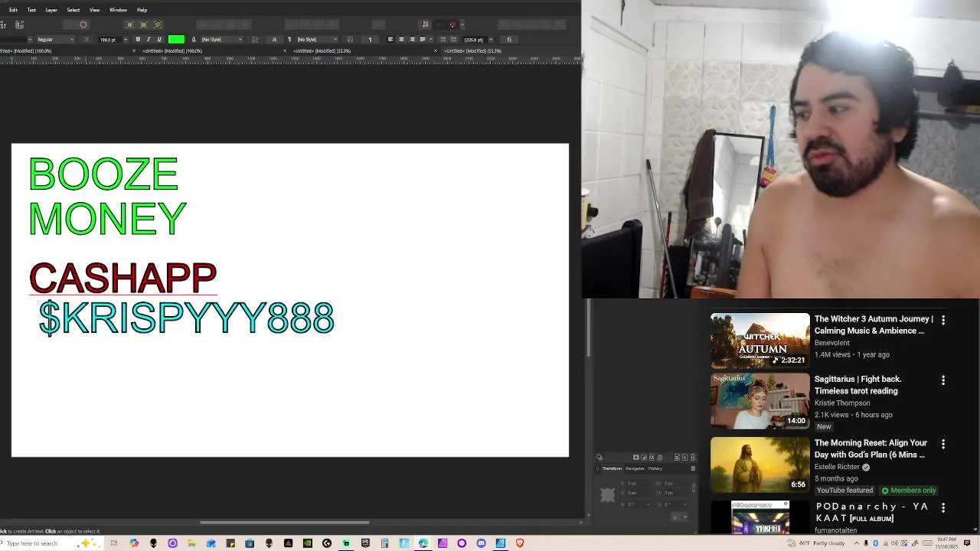
Task: Close the second Untitled (100.0%) document tab
Action: point(285,51)
